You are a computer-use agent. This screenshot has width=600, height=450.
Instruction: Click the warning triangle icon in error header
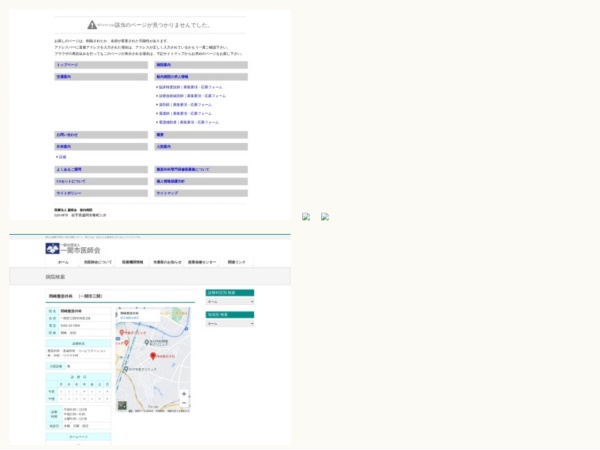92,24
